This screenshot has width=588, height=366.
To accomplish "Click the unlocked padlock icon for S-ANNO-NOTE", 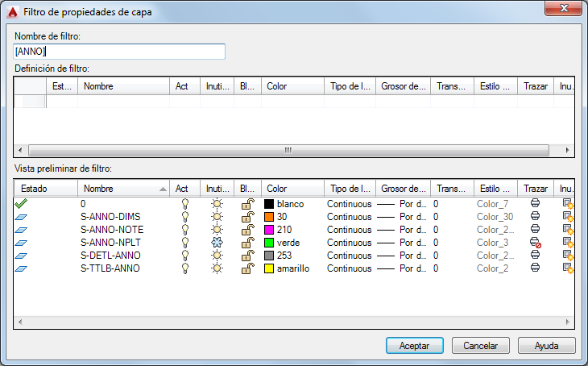I will [x=248, y=230].
